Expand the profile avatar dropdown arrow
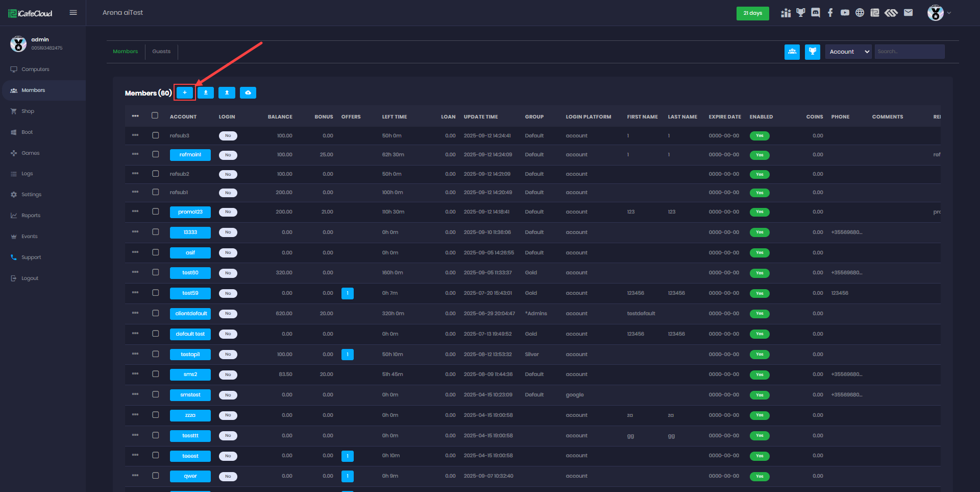This screenshot has height=492, width=980. tap(949, 13)
